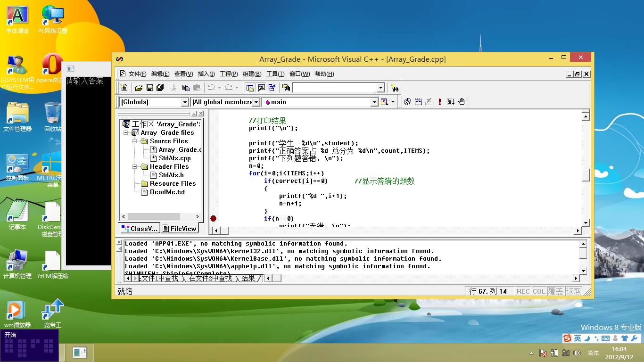
Task: Close the workspace pane with its X button
Action: [201, 114]
